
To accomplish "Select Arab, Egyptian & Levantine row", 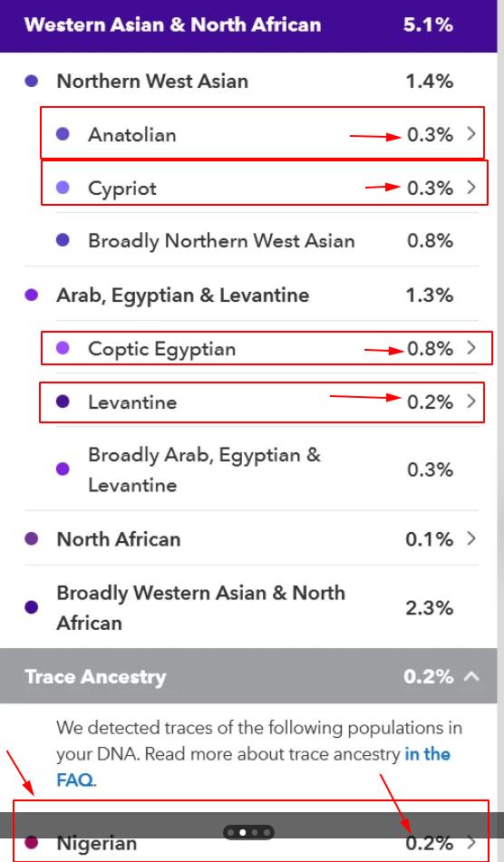I will (252, 295).
